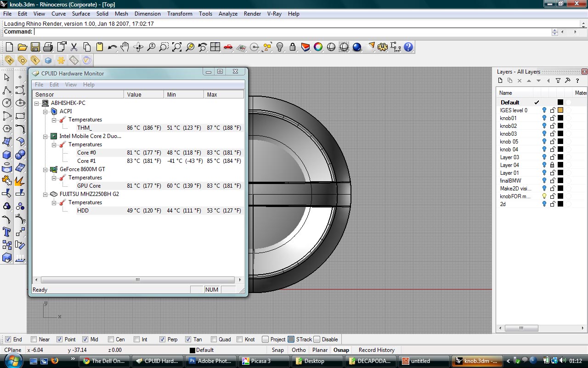Open the V-Ray menu
The width and height of the screenshot is (588, 368).
[274, 14]
